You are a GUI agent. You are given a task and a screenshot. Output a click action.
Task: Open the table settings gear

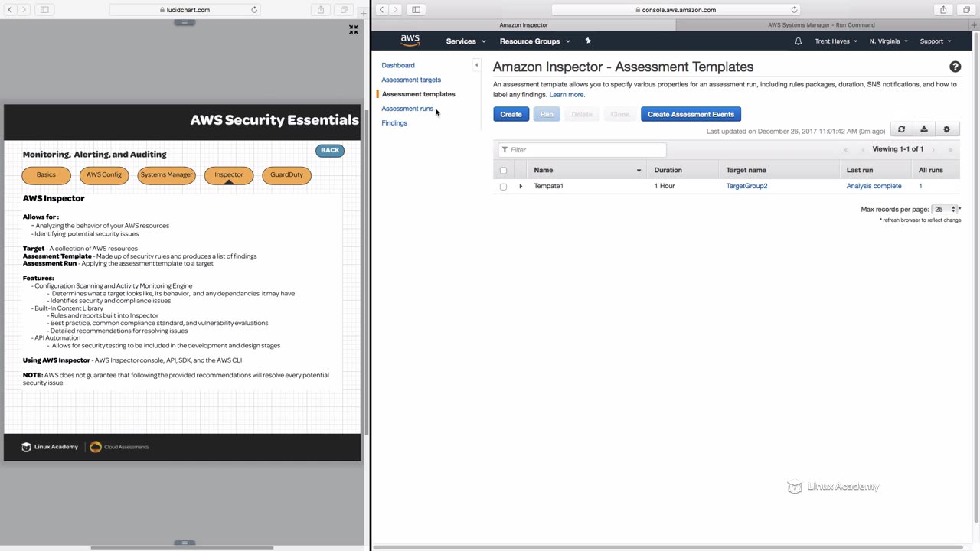947,129
